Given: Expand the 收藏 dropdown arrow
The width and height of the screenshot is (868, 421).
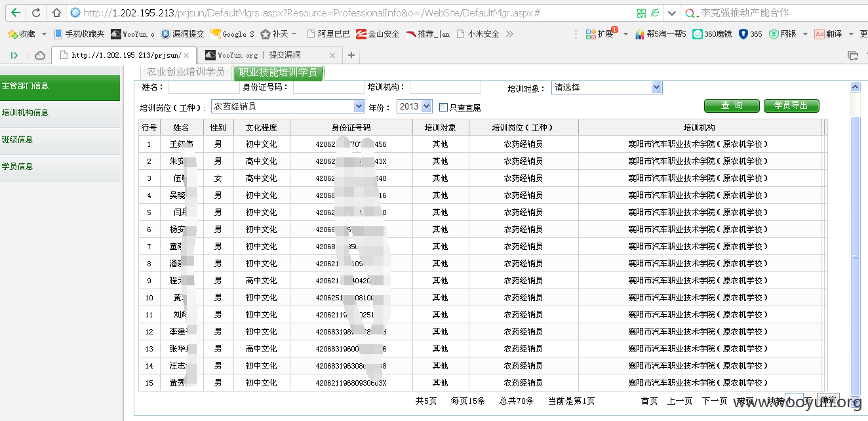Looking at the screenshot, I should (x=44, y=33).
